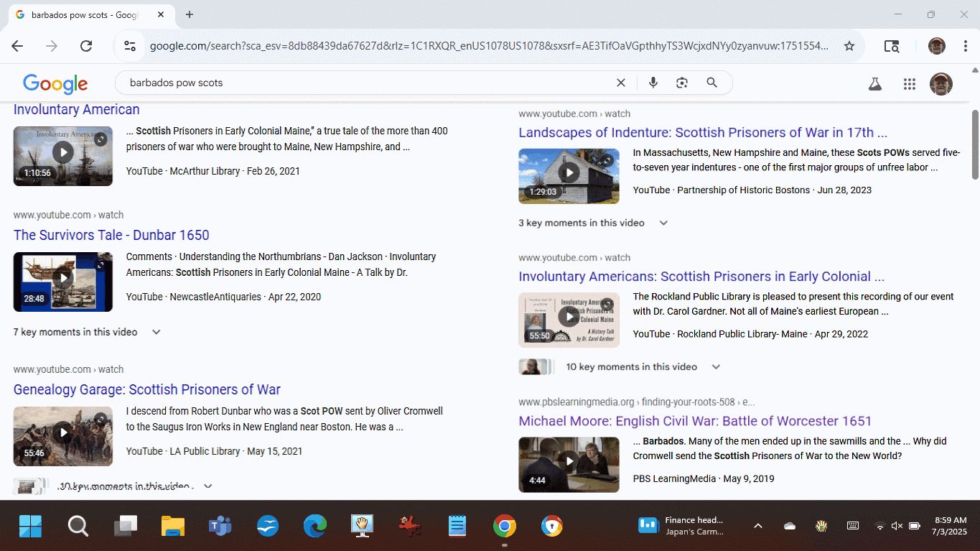Clear the search box text
This screenshot has width=980, height=551.
click(621, 83)
